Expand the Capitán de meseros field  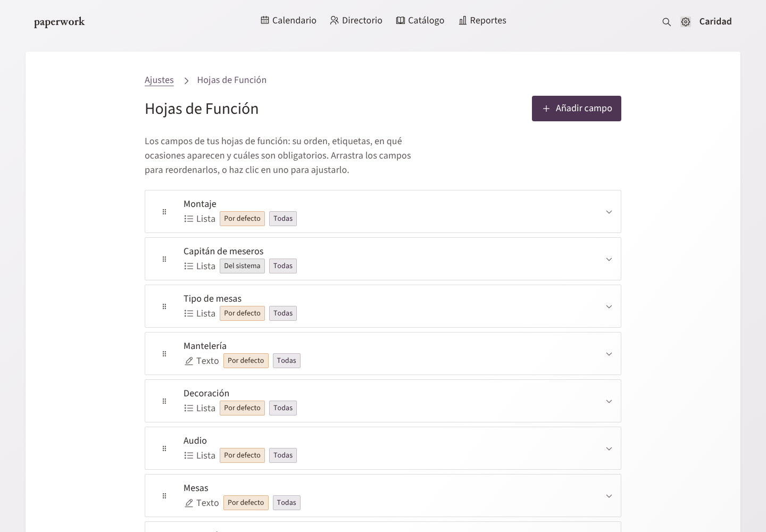[x=609, y=259]
